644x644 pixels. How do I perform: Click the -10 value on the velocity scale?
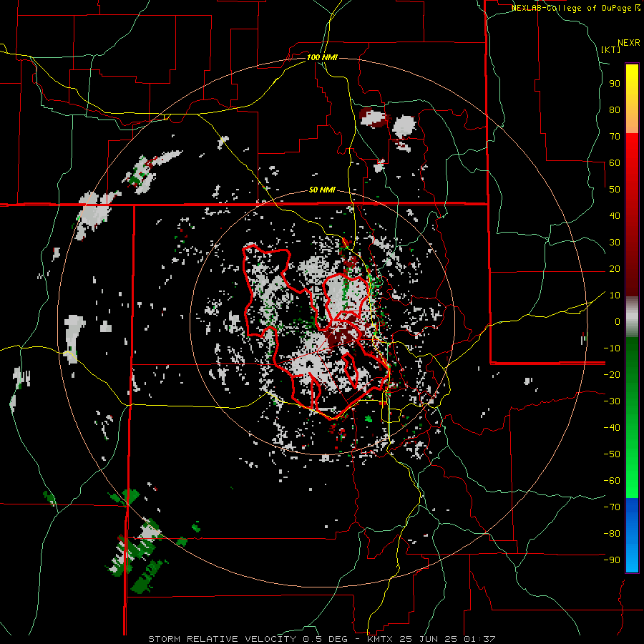[612, 348]
